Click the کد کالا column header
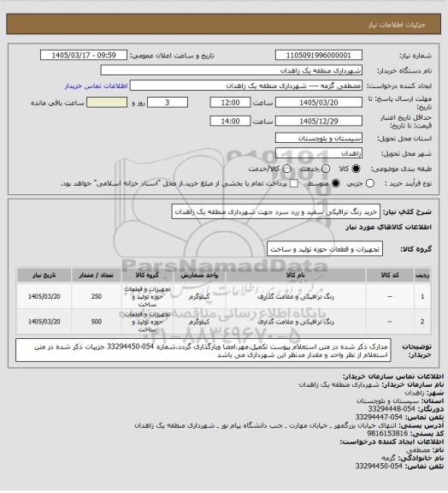The height and width of the screenshot is (493, 448). [390, 276]
